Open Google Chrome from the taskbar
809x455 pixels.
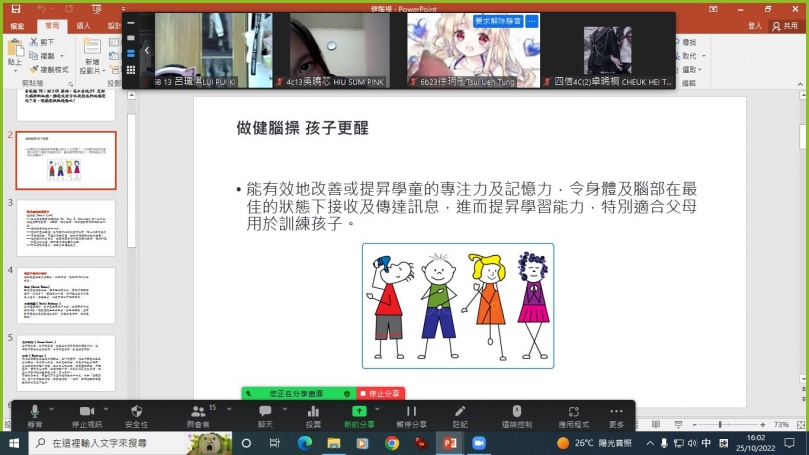pos(392,443)
